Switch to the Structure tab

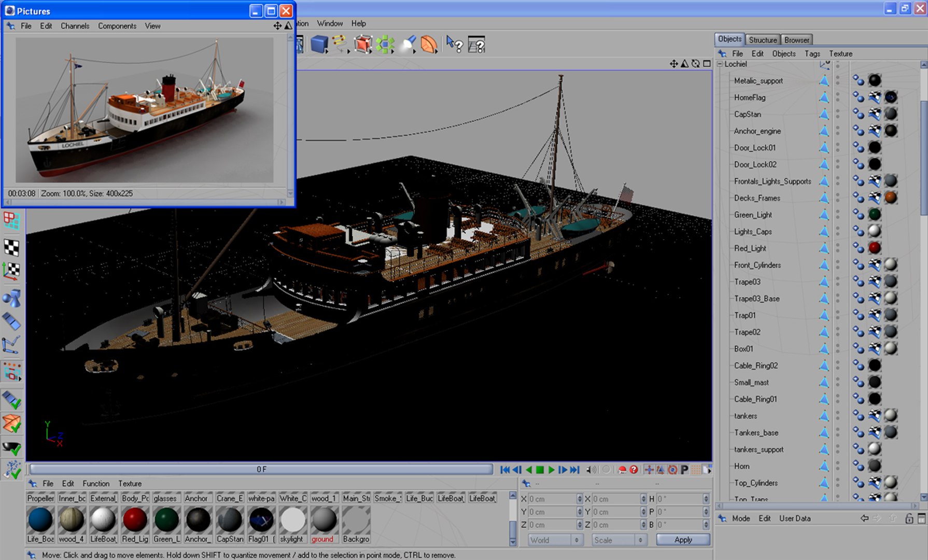[763, 40]
